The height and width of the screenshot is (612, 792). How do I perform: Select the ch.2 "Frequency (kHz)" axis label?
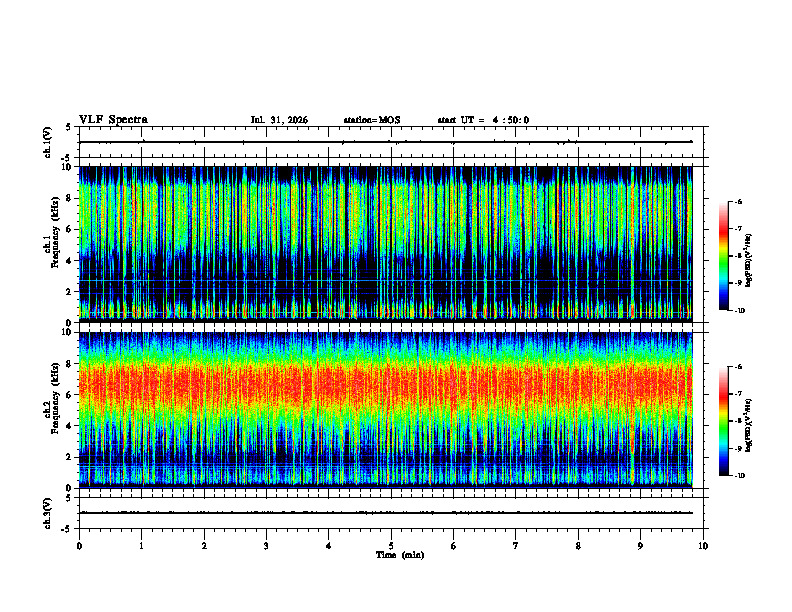55,397
